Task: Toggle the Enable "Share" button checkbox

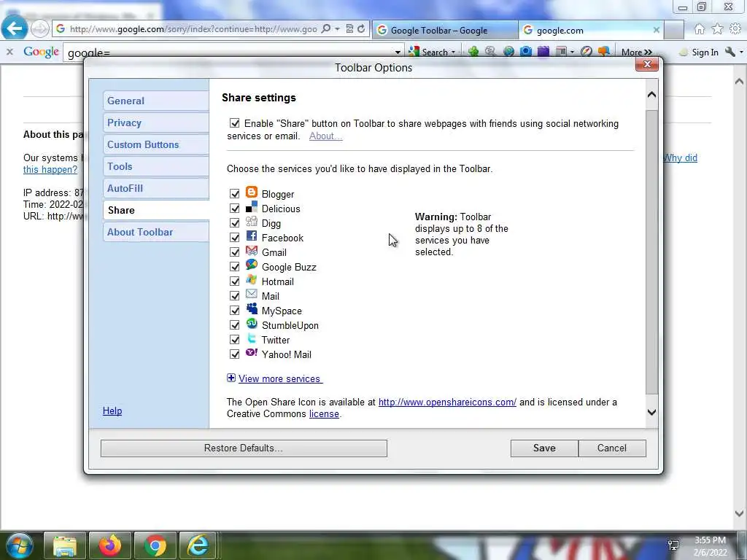Action: click(x=234, y=122)
